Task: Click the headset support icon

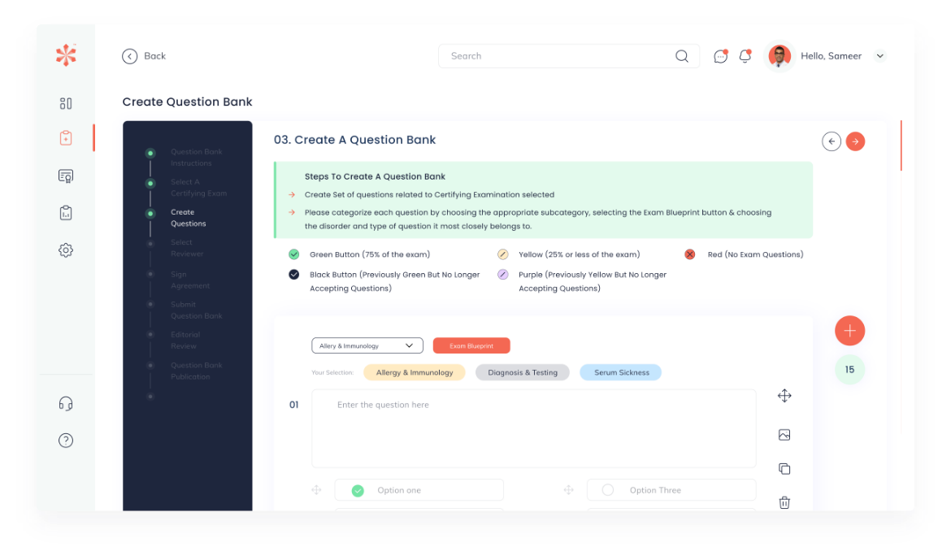Action: [x=66, y=404]
